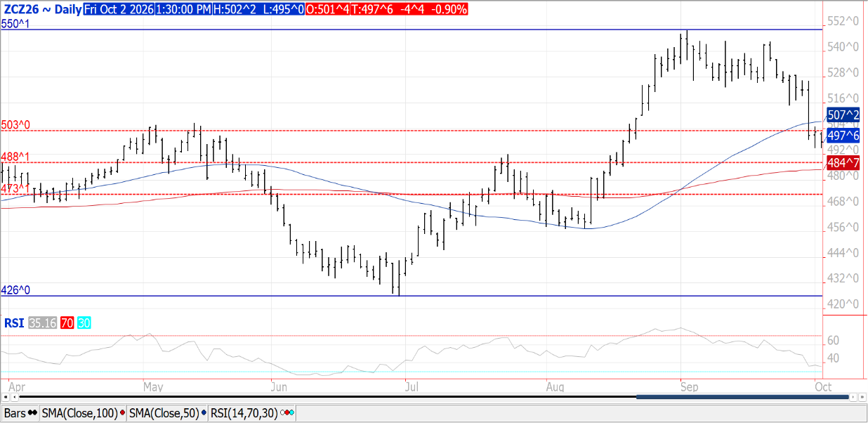The width and height of the screenshot is (868, 423).
Task: Click the Jul label on time axis
Action: pyautogui.click(x=412, y=386)
